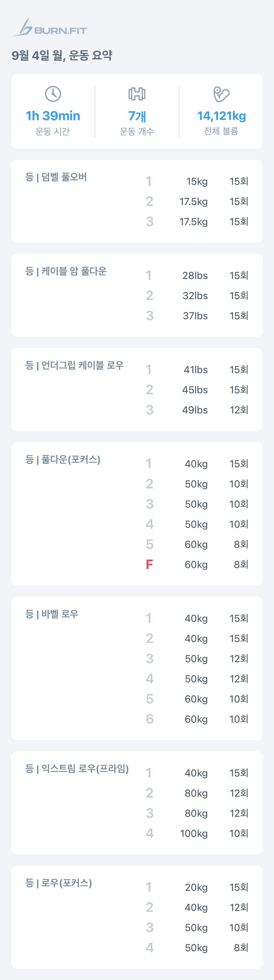Open the 언더그립 케이블 로우 exercise

click(74, 365)
